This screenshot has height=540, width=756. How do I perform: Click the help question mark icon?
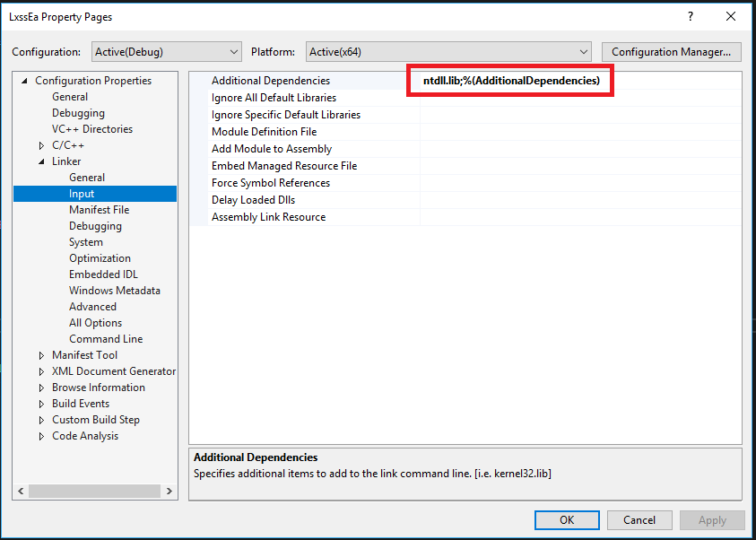point(690,16)
